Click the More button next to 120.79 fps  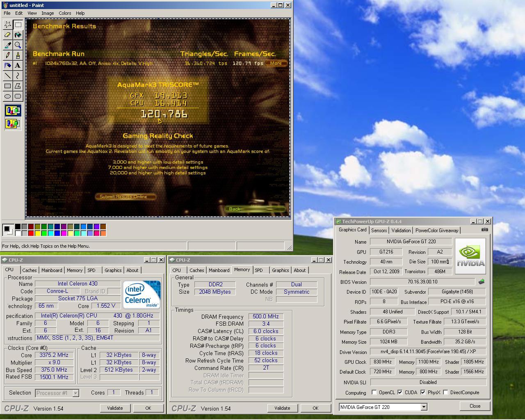[x=276, y=63]
